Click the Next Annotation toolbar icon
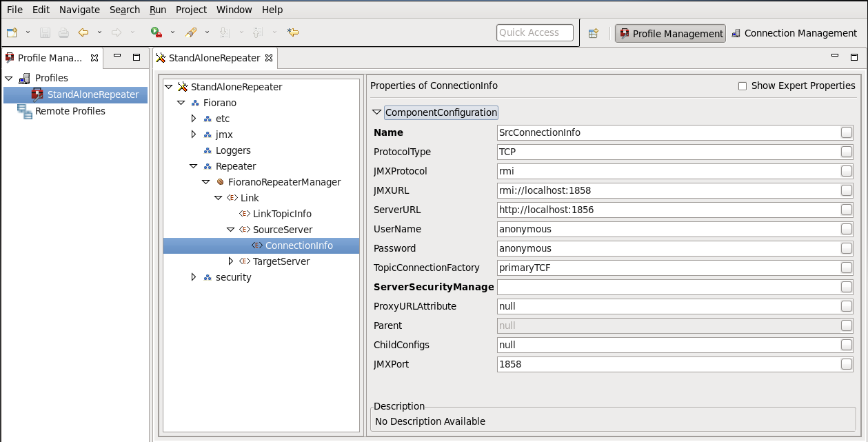Viewport: 868px width, 442px height. [224, 32]
